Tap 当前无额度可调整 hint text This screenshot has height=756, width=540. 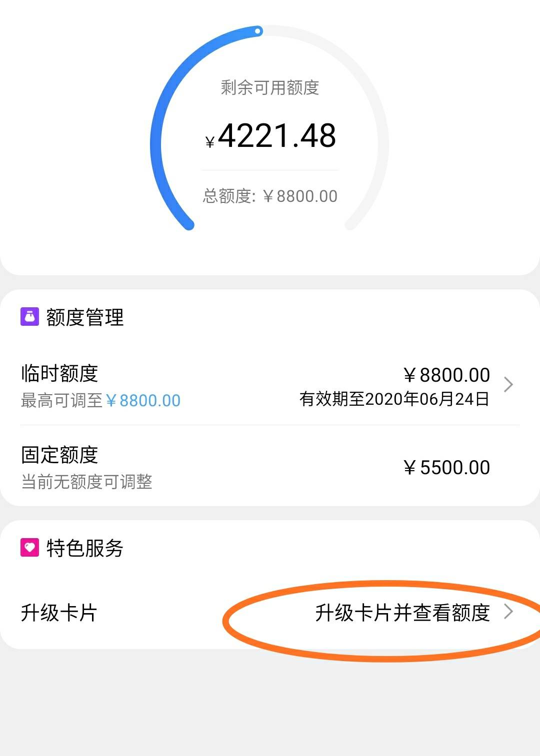click(x=86, y=482)
